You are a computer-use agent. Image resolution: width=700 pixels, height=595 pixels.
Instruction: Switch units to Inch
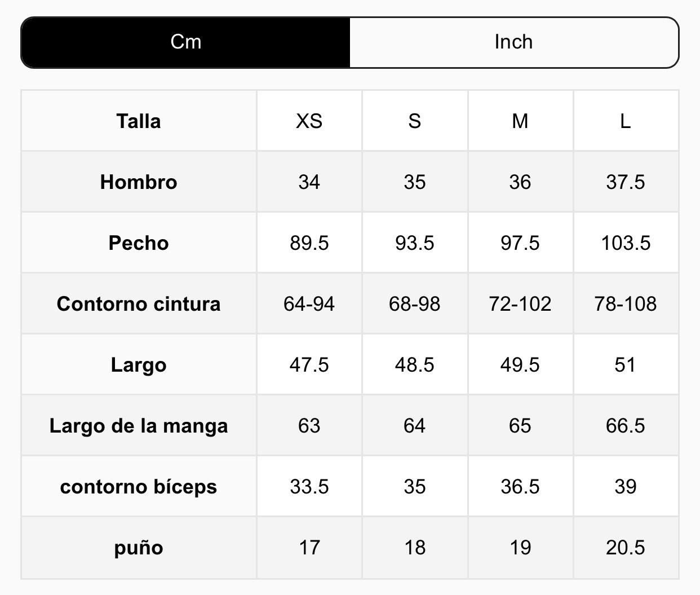pos(513,42)
